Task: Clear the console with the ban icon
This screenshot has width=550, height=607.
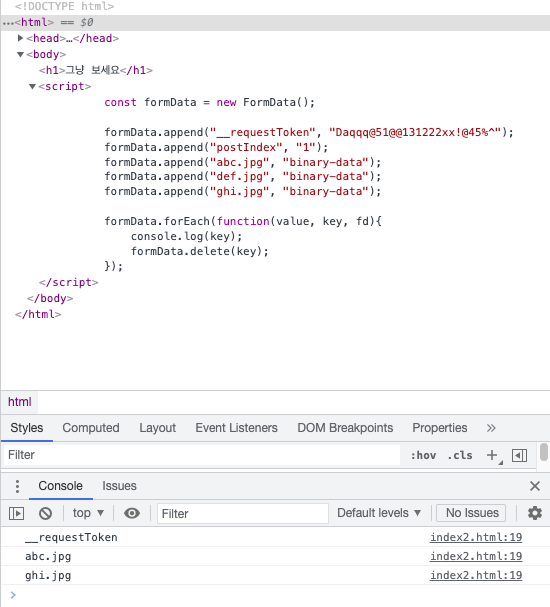Action: 45,513
